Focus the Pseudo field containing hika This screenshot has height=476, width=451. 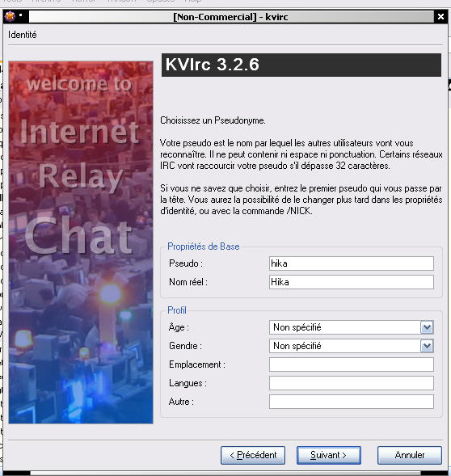[351, 263]
